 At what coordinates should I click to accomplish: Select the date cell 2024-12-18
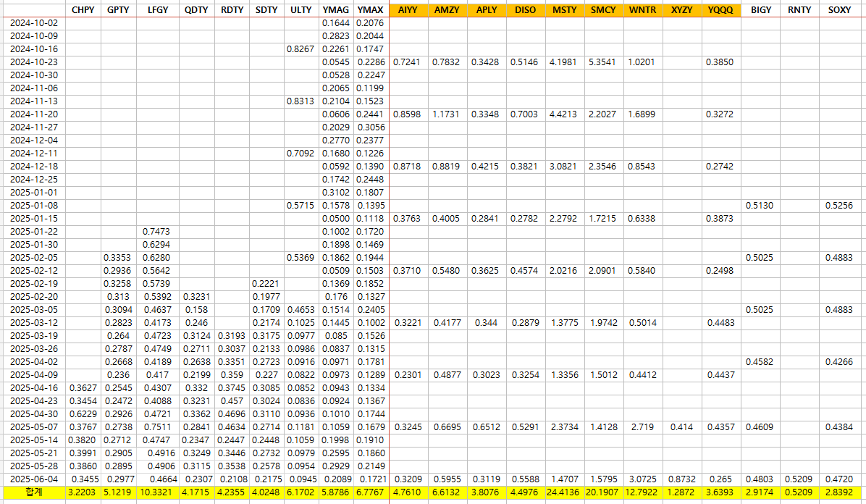pyautogui.click(x=34, y=167)
